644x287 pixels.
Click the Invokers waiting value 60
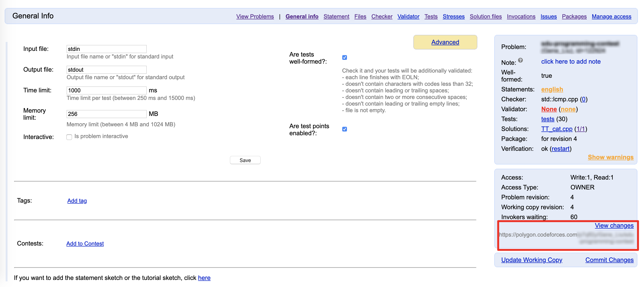(574, 217)
